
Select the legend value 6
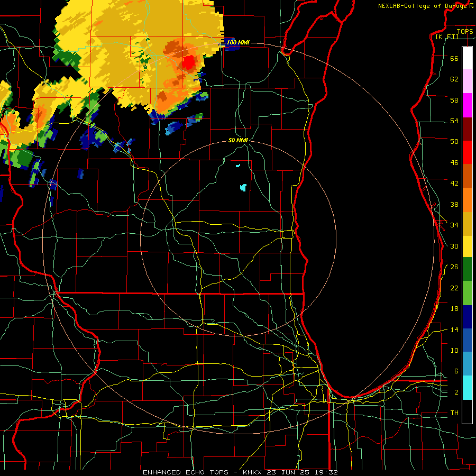tap(456, 371)
